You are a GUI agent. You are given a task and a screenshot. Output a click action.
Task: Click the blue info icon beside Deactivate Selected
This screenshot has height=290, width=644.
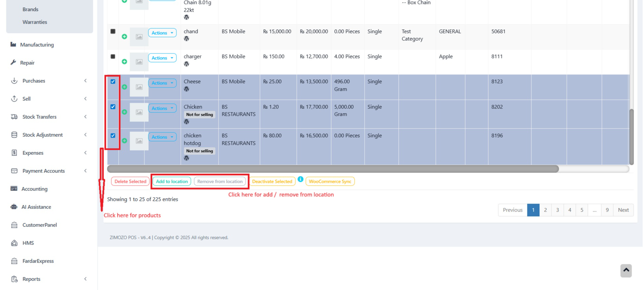coord(300,179)
